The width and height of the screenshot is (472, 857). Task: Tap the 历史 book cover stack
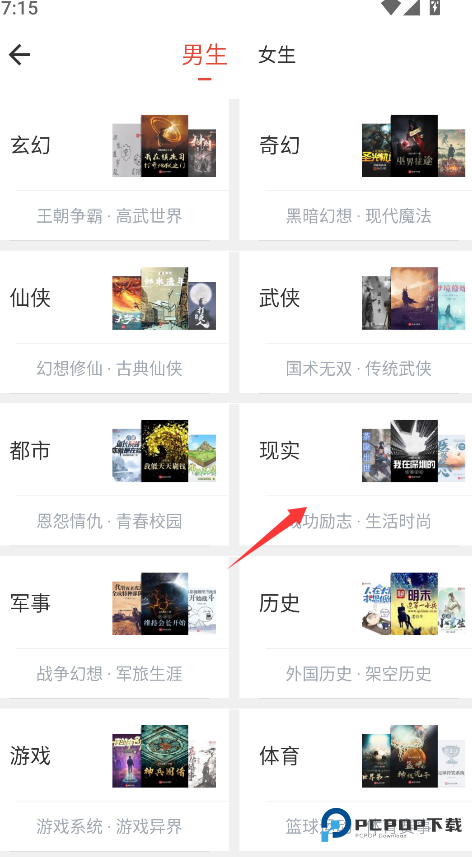click(x=414, y=603)
